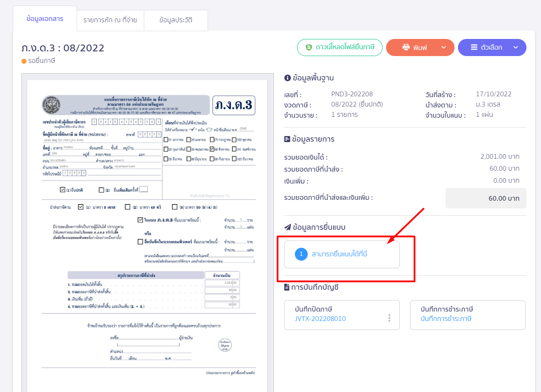Expand the ตัวเลือก dropdown arrow
The height and width of the screenshot is (392, 541).
click(516, 48)
